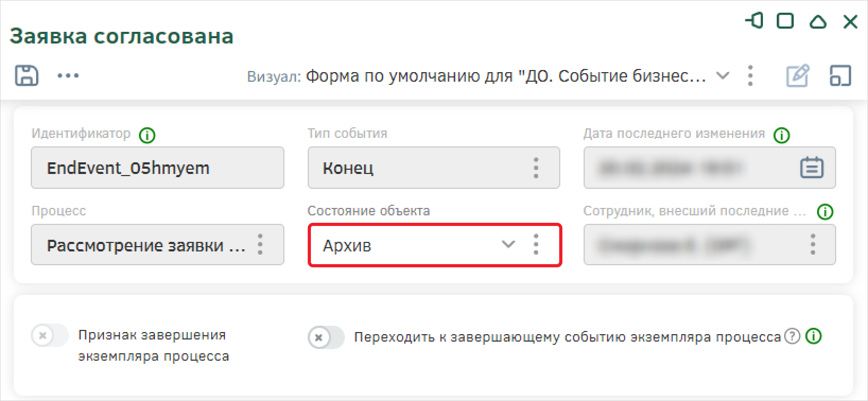Click the question mark help icon
868x401 pixels.
click(x=792, y=336)
